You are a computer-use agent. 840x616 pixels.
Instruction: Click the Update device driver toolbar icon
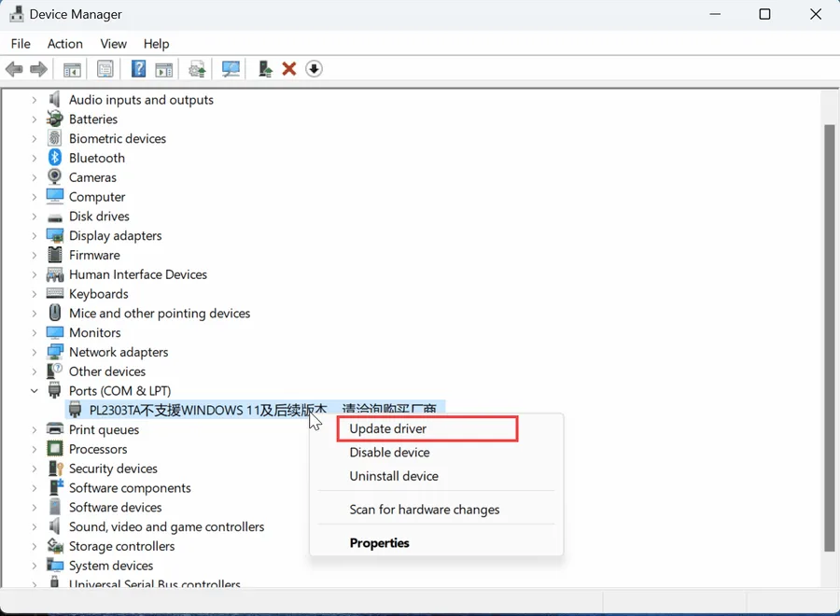click(x=197, y=69)
